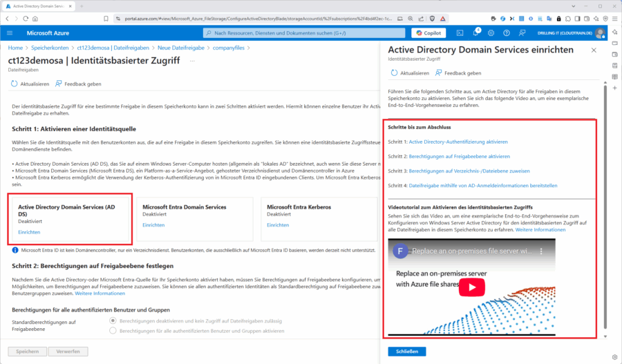622x364 pixels.
Task: Open Berechtigungen auf Freigabeebene aktivieren link
Action: point(460,156)
